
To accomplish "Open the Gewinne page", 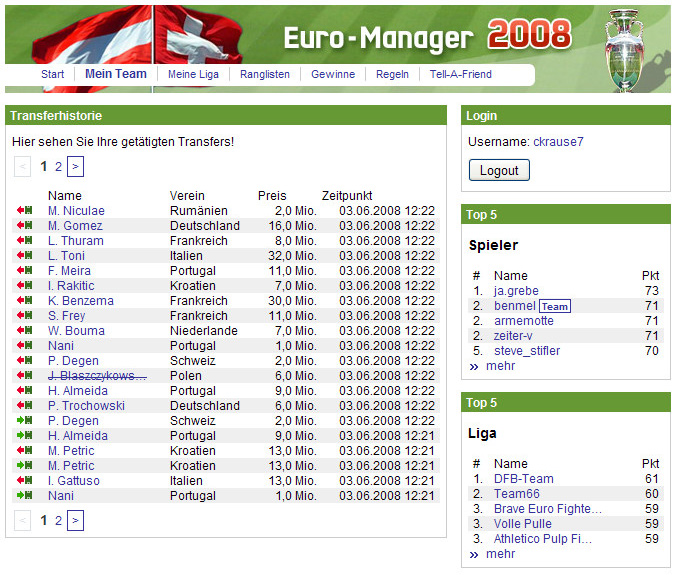I will pyautogui.click(x=333, y=74).
